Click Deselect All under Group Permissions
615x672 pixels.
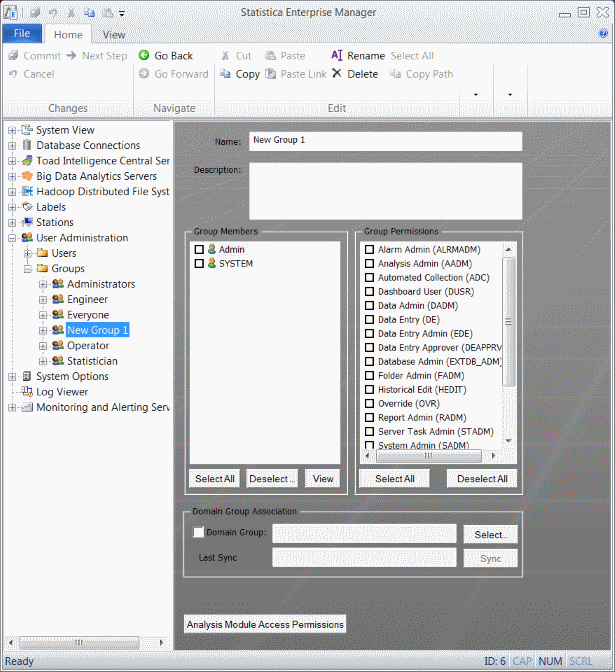coord(481,479)
